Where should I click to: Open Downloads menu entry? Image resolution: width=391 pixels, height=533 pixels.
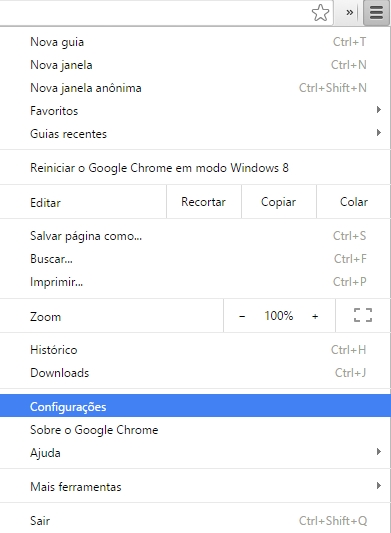195,373
